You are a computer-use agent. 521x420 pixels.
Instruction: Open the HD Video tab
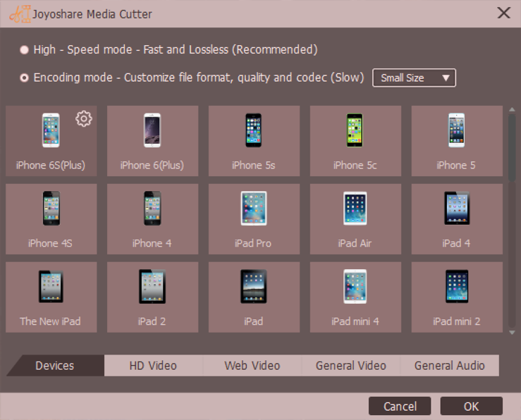153,366
